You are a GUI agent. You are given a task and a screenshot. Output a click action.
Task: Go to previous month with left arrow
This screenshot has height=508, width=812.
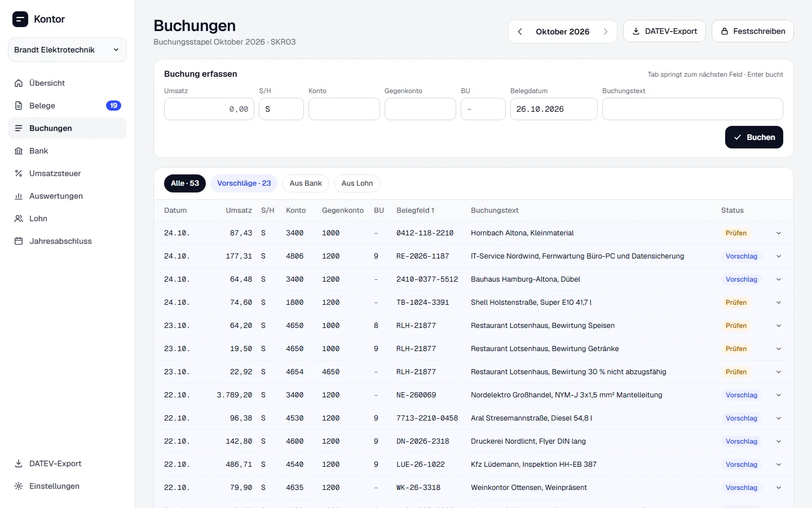(x=520, y=32)
